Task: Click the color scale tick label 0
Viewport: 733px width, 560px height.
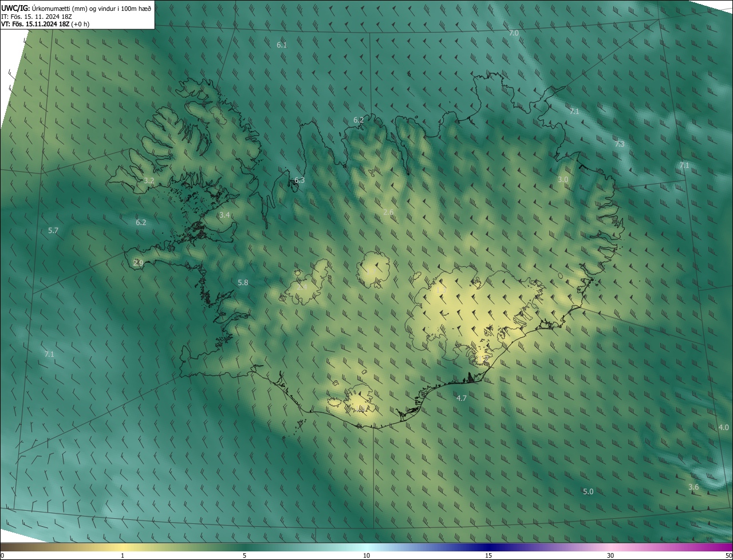Action: coord(2,556)
